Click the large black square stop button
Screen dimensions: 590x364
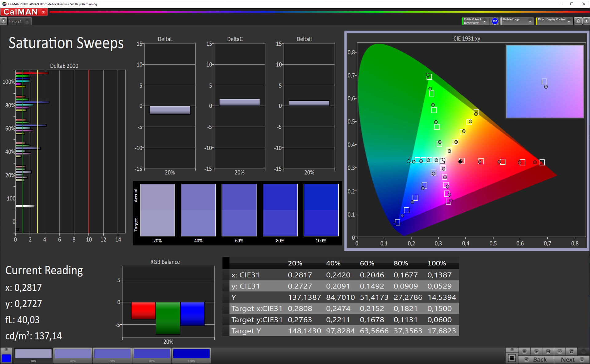[x=512, y=358]
